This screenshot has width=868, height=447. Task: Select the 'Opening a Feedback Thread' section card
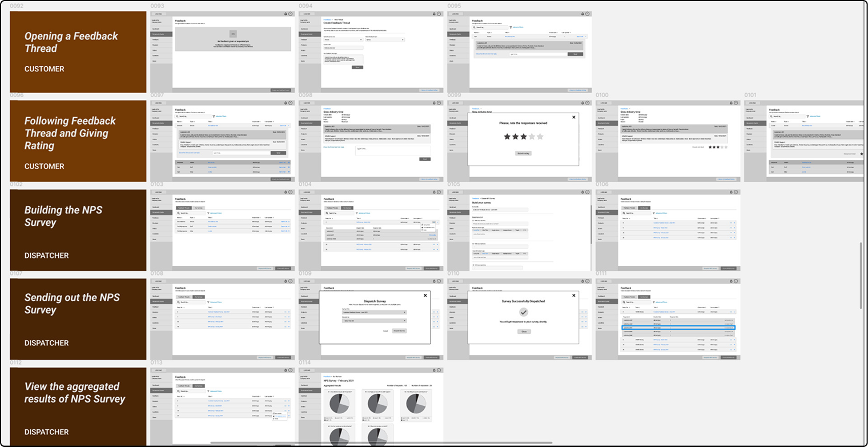pyautogui.click(x=78, y=52)
